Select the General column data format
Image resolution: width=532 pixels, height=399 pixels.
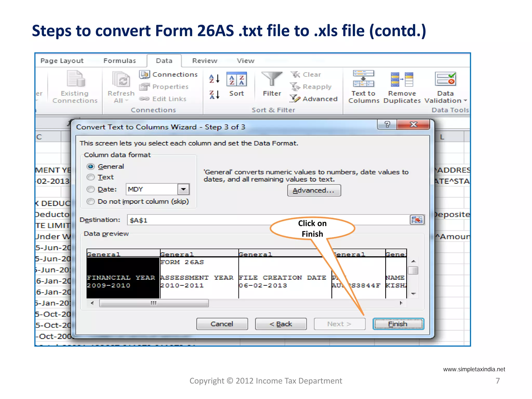click(91, 166)
